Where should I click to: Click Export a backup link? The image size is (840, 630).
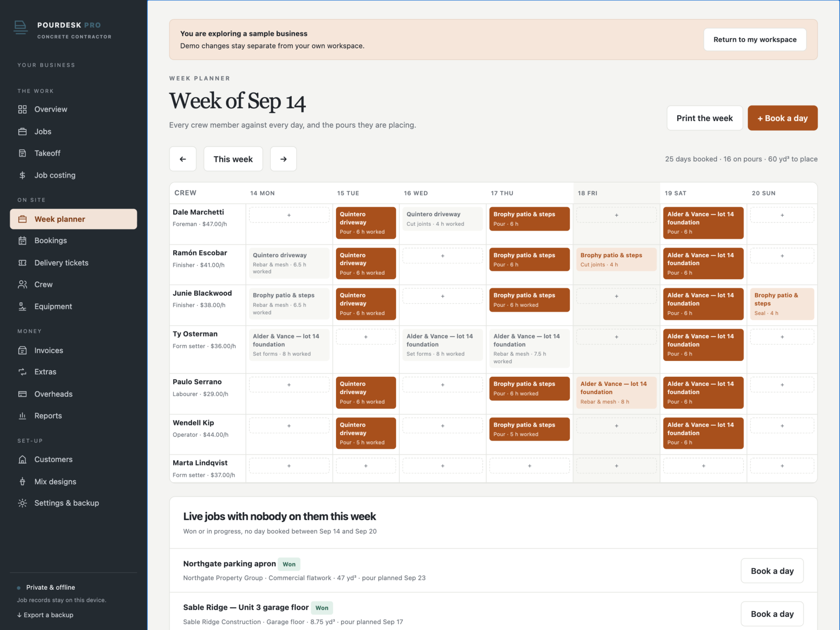45,615
